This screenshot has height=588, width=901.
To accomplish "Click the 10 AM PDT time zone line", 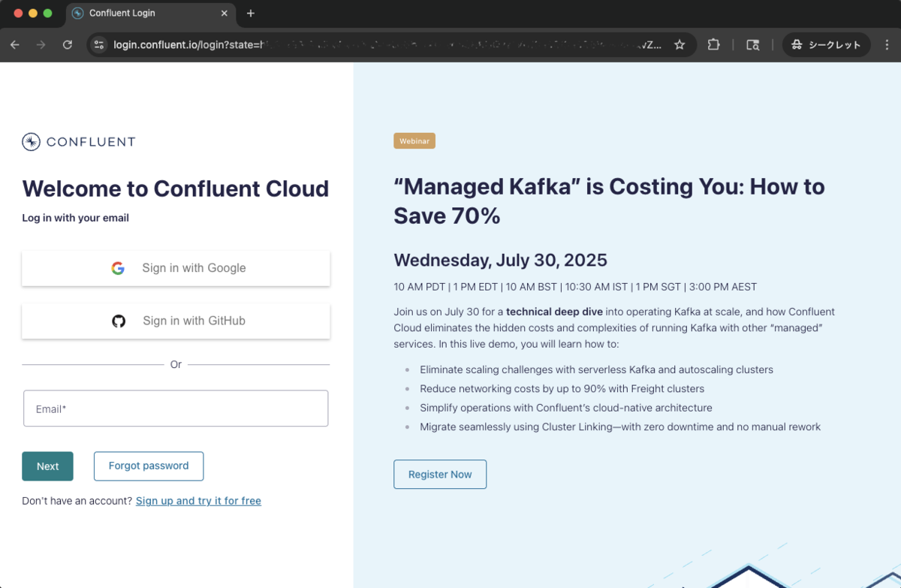I will tap(575, 287).
